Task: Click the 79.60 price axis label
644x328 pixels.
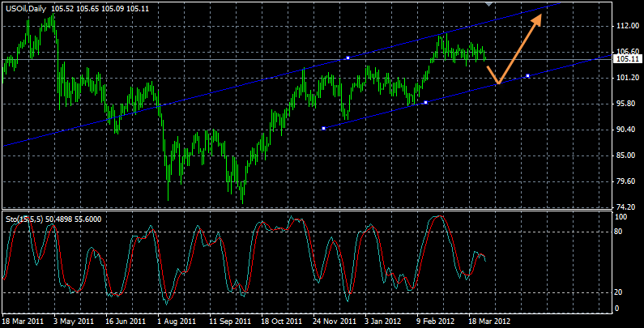Action: pos(627,181)
